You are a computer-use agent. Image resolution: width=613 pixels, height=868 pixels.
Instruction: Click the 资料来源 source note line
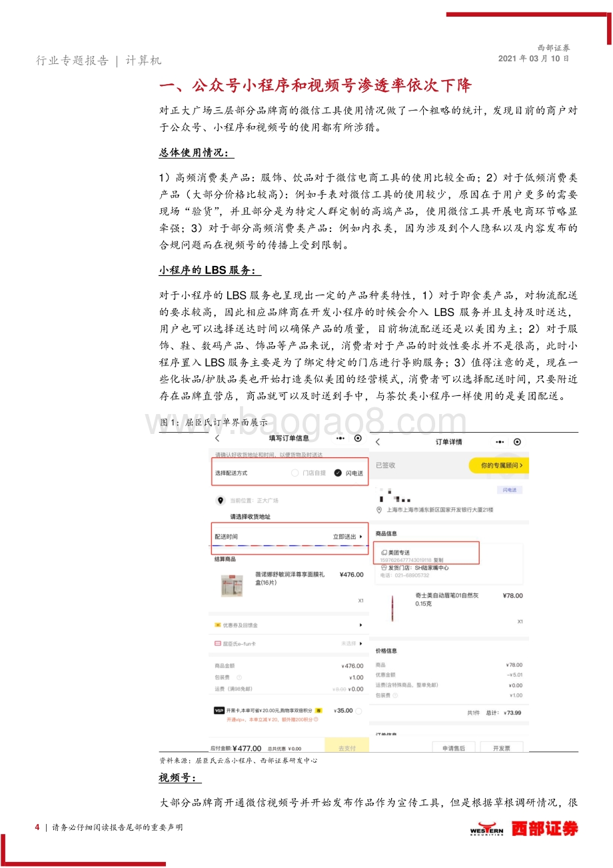pos(239,761)
